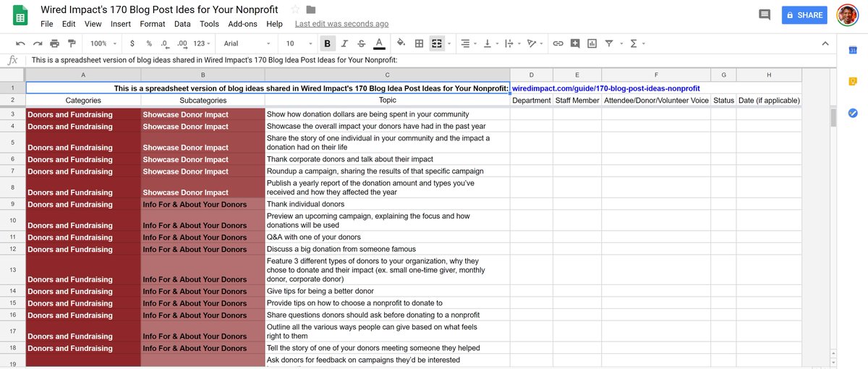Click the print icon

click(x=55, y=43)
